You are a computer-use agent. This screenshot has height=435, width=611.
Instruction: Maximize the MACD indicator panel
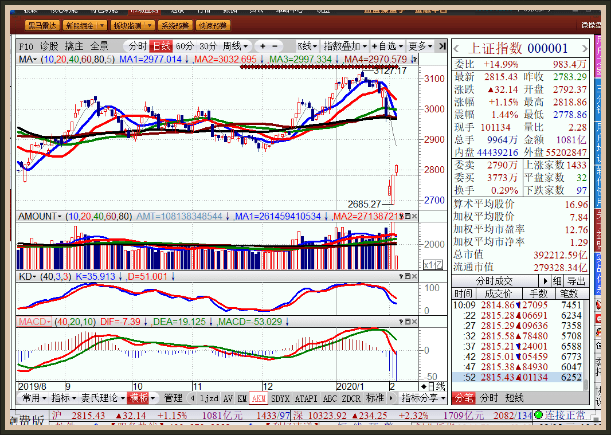pos(408,322)
